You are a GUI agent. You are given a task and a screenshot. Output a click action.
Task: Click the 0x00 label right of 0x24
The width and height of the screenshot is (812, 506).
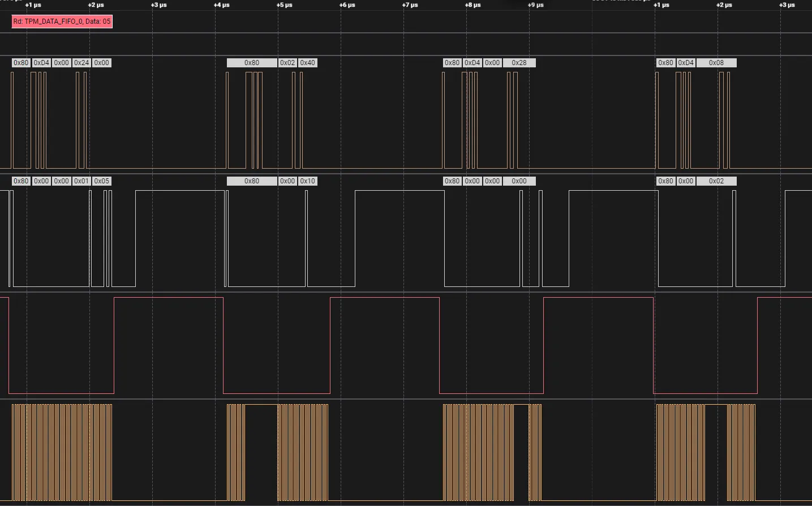pyautogui.click(x=102, y=63)
